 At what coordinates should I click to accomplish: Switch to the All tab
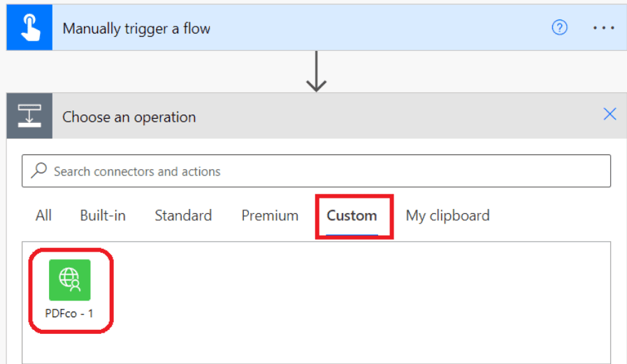(x=43, y=216)
